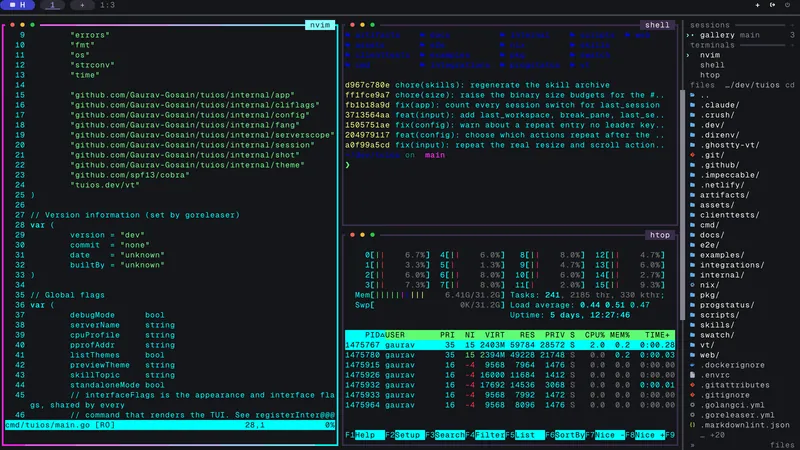Image resolution: width=800 pixels, height=450 pixels.
Task: Select internal/ in the files list
Action: (722, 275)
